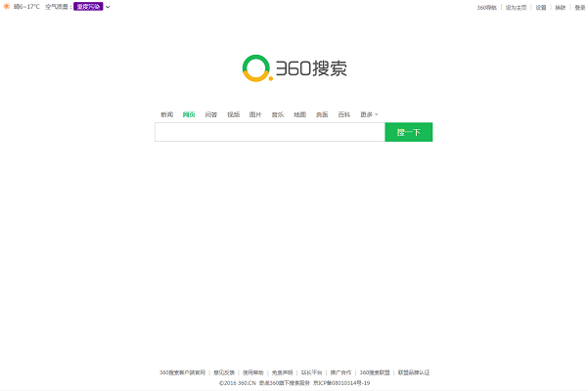Select the 视频 search tab
This screenshot has height=391, width=588.
coord(233,114)
